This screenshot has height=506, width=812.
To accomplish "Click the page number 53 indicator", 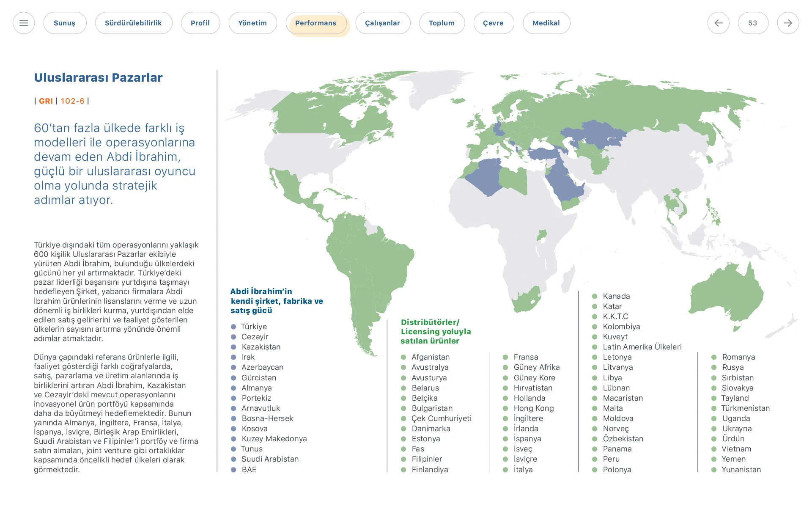I will coord(753,23).
